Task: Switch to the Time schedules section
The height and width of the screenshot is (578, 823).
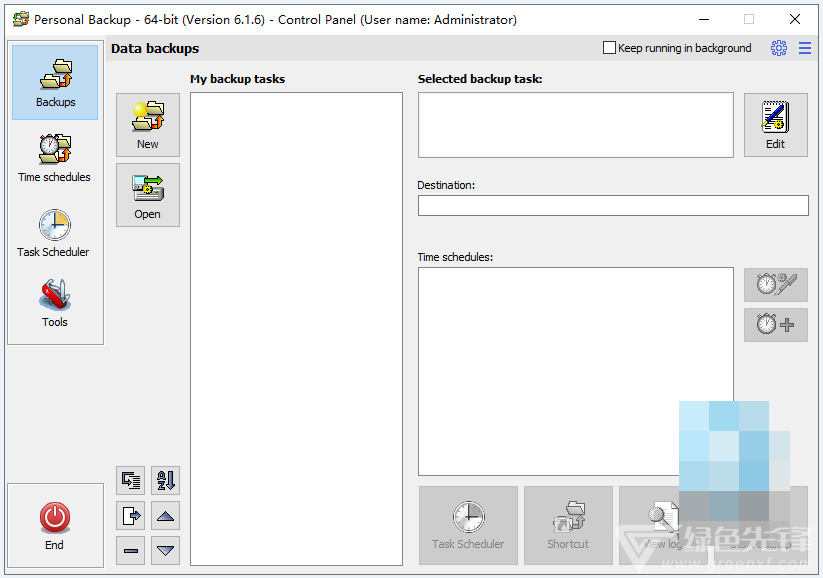Action: click(55, 158)
